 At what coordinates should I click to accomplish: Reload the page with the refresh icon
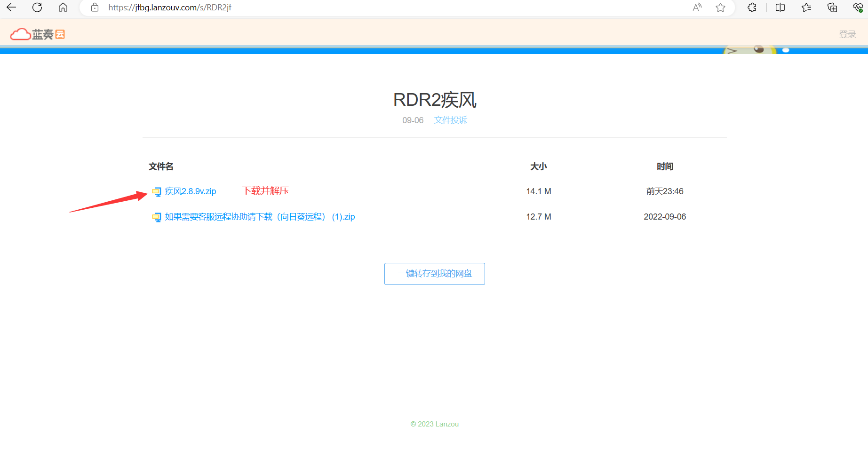tap(37, 8)
